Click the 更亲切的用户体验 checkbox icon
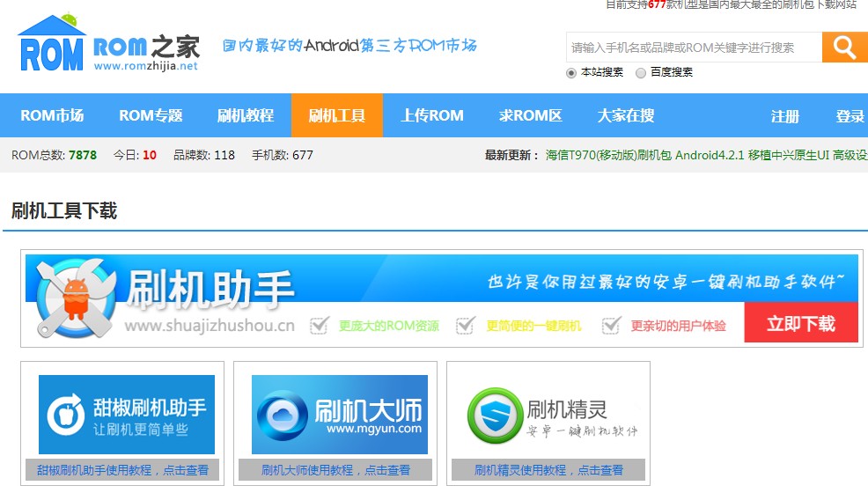The image size is (868, 493). click(x=611, y=326)
